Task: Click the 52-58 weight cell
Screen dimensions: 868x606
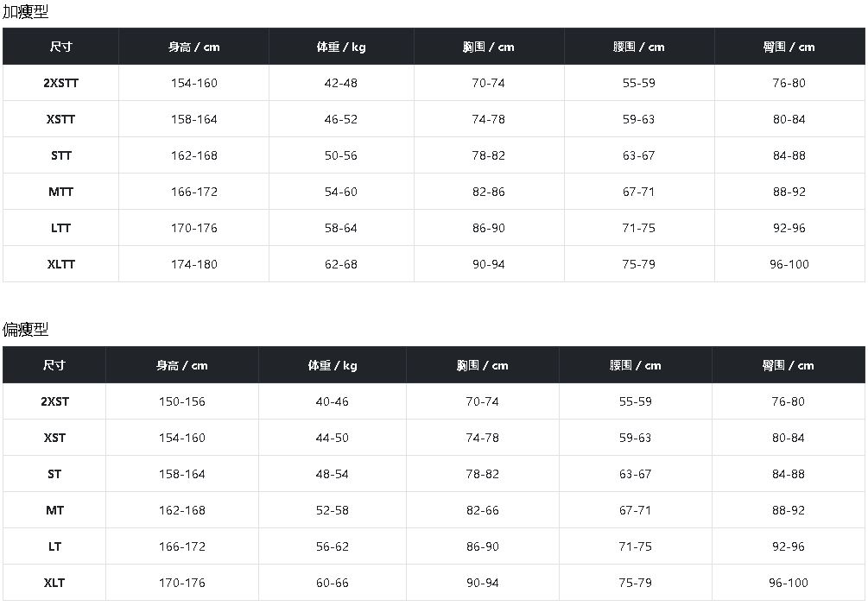Action: [332, 510]
